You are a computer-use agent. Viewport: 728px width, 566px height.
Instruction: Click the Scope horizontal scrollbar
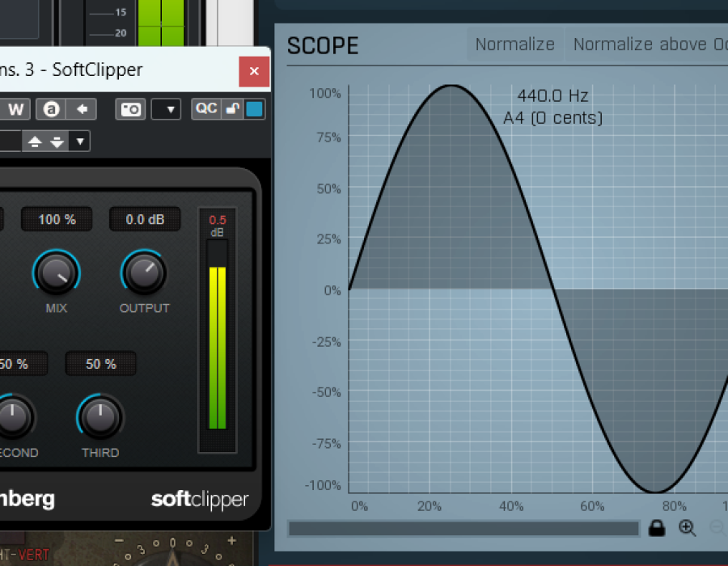(x=463, y=529)
